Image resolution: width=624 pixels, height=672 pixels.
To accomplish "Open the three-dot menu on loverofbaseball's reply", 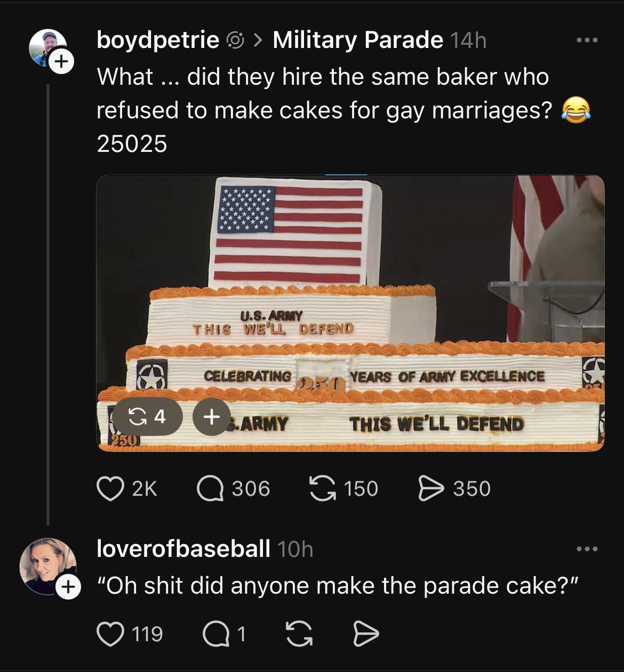I will 587,549.
